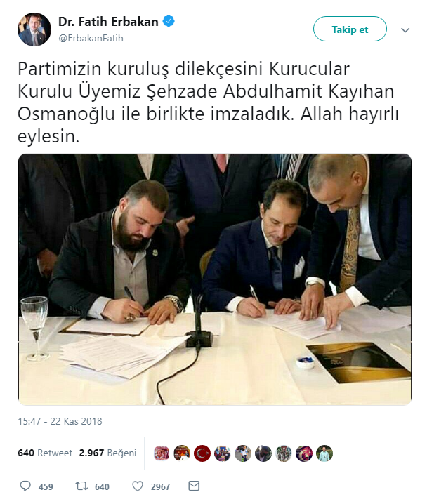Open the last liker avatar in the row

[324, 453]
